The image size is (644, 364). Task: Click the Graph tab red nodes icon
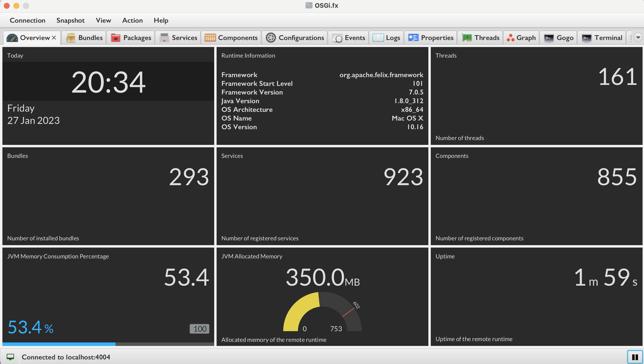coord(510,38)
